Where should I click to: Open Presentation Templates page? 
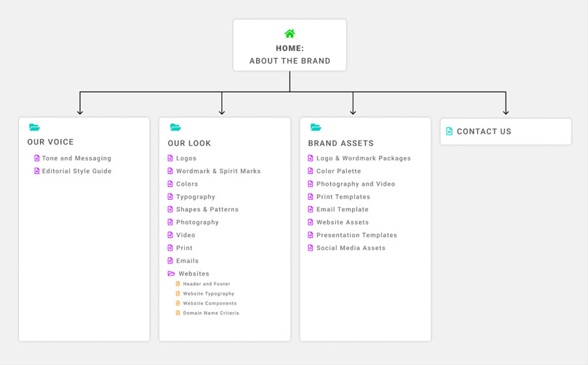357,235
